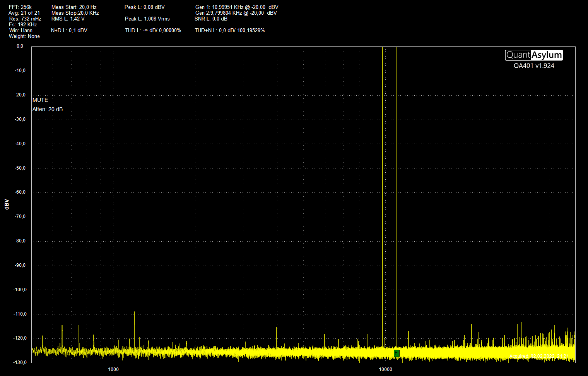Click the 'N+D L: 0,1 dBV' readout
588x376 pixels.
[69, 30]
